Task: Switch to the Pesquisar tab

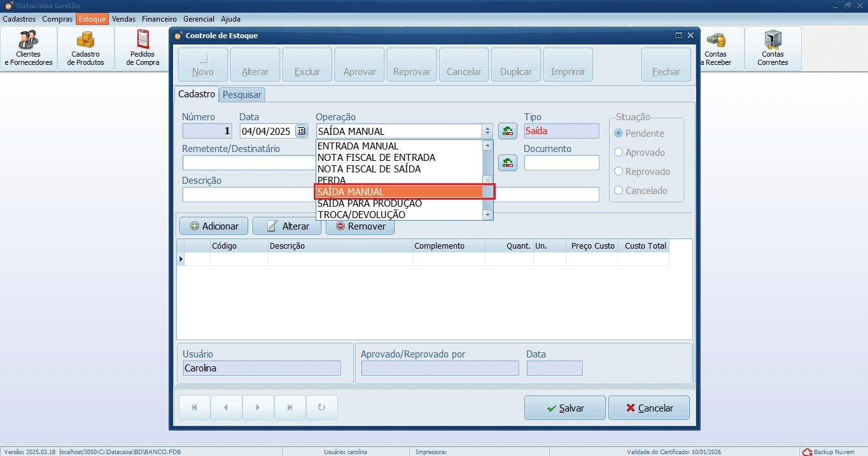Action: tap(242, 93)
